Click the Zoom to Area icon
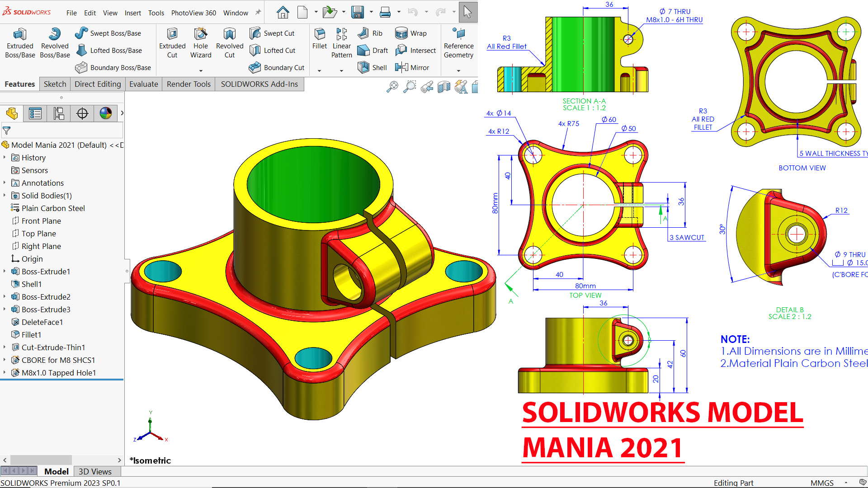This screenshot has width=868, height=488. coord(410,86)
